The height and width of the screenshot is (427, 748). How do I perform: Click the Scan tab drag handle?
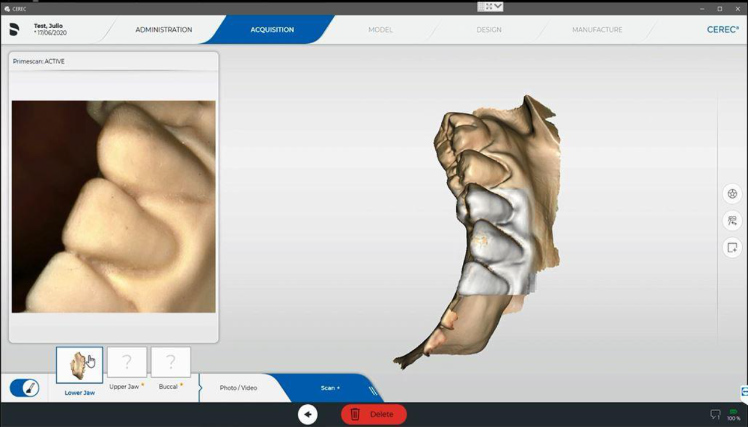(373, 391)
